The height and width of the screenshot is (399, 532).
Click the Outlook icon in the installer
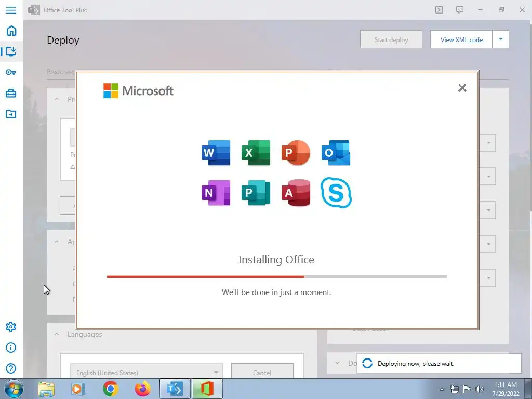tap(336, 153)
